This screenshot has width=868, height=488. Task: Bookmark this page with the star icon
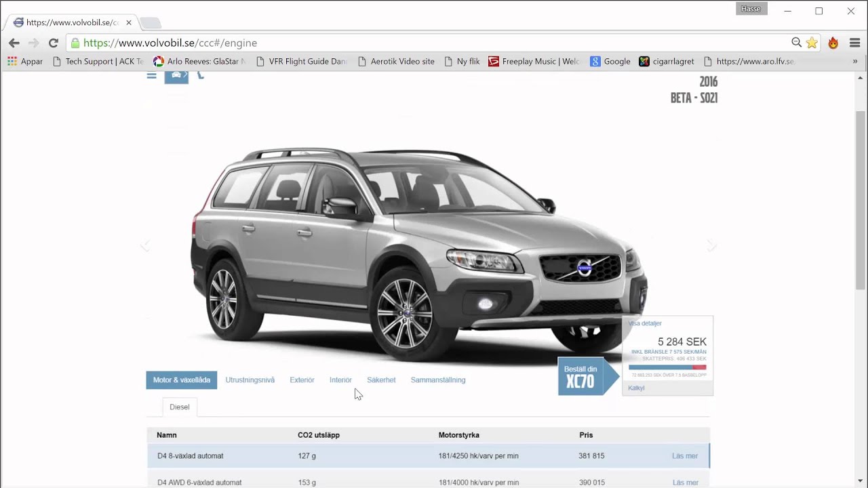[812, 43]
